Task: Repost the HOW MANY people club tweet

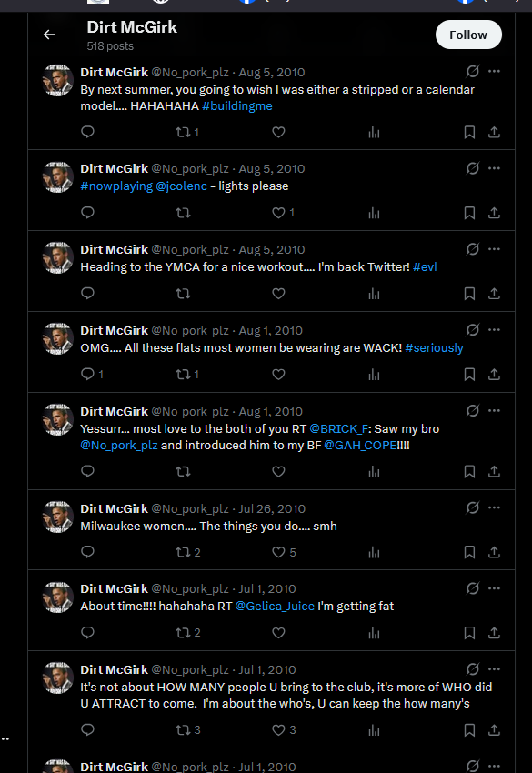Action: 188,729
